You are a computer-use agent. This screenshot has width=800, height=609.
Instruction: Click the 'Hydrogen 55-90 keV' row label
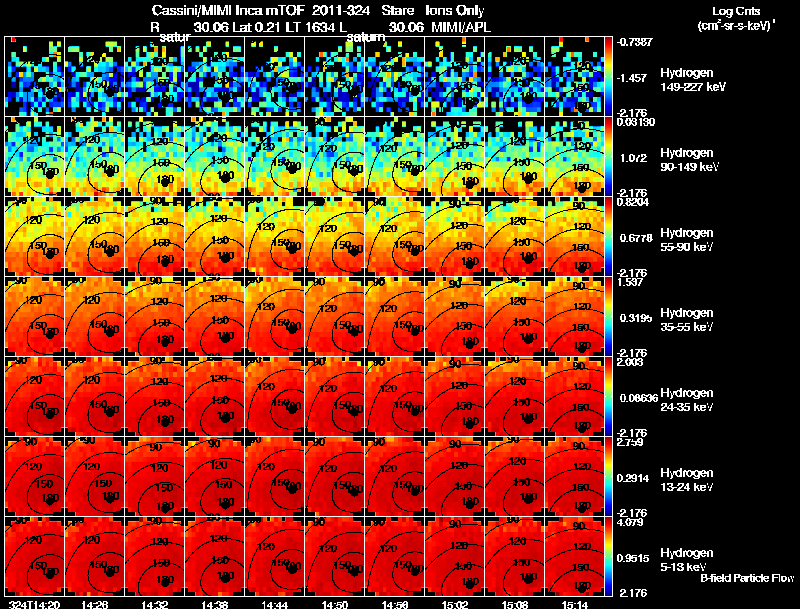687,240
